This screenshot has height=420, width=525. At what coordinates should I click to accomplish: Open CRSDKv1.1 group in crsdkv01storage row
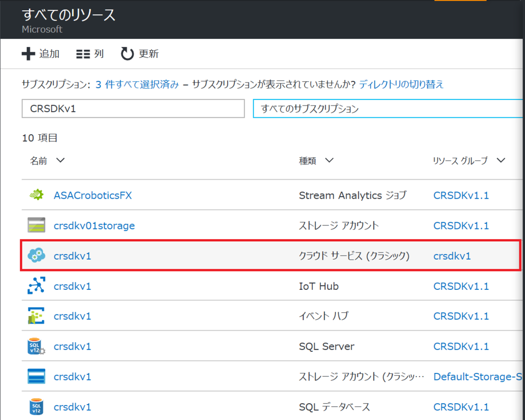coord(461,226)
